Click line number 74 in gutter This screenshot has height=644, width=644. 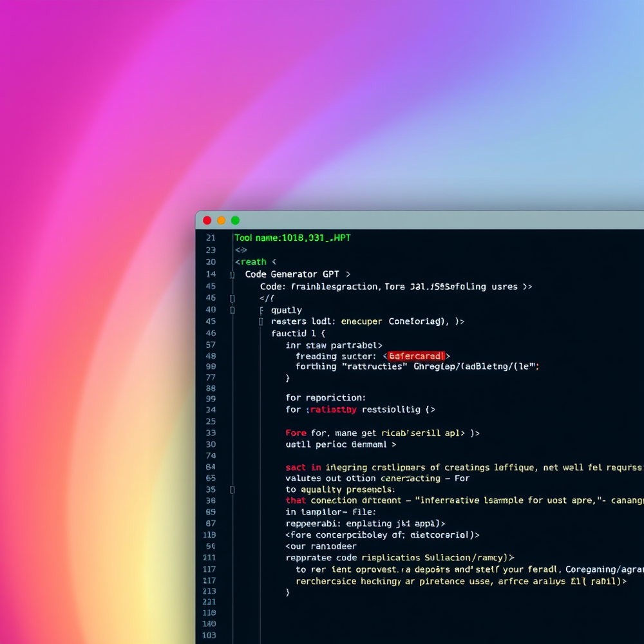211,455
